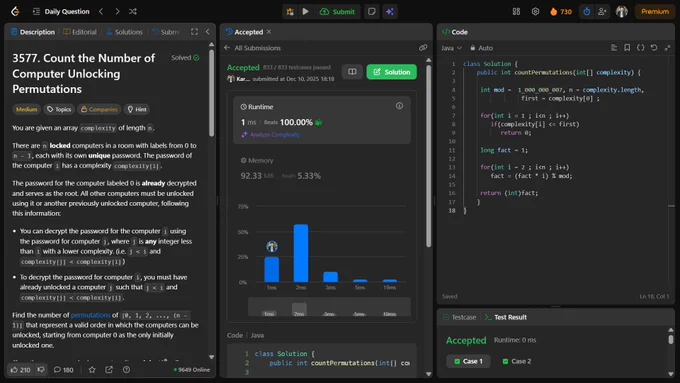This screenshot has height=383, width=680.
Task: Reset code to default with undo icon
Action: (x=654, y=48)
